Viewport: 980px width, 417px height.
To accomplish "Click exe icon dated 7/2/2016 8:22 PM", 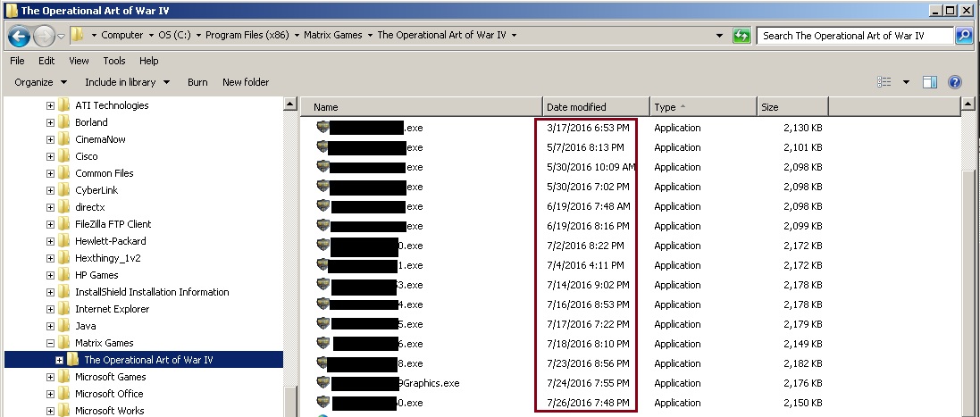I will click(x=322, y=246).
